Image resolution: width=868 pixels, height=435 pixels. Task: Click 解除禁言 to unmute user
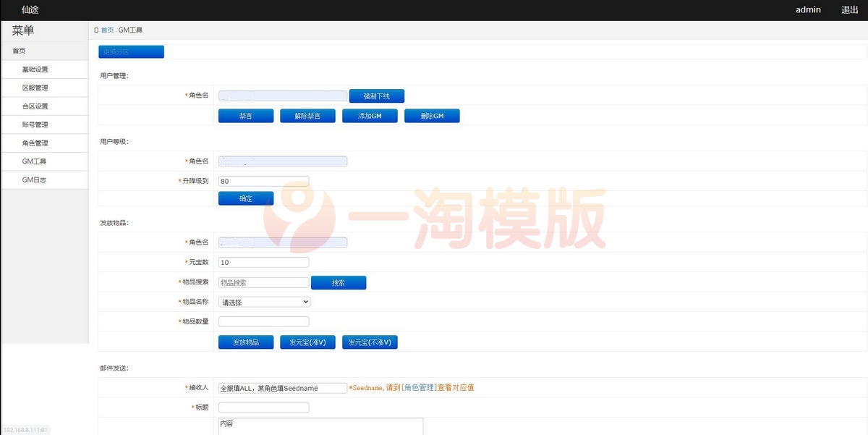[x=307, y=115]
